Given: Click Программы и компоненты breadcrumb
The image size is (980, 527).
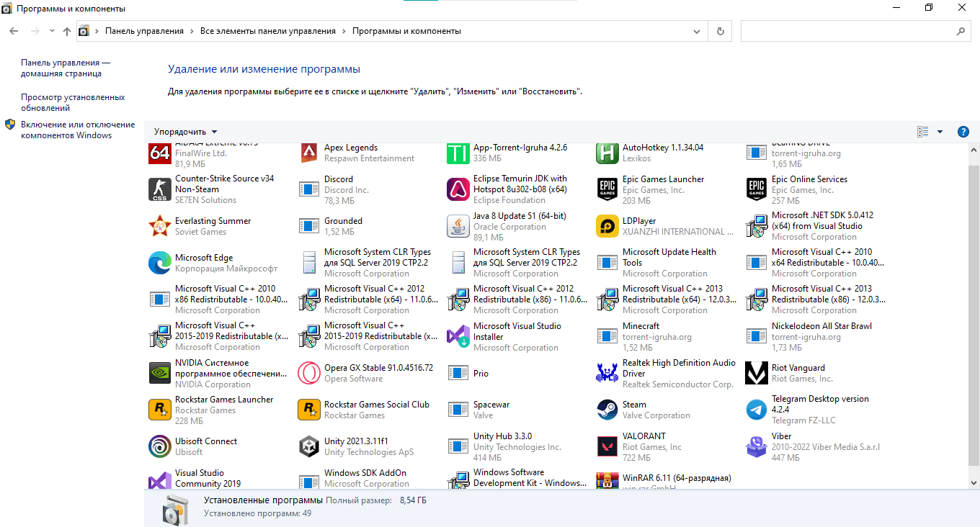Looking at the screenshot, I should click(406, 31).
